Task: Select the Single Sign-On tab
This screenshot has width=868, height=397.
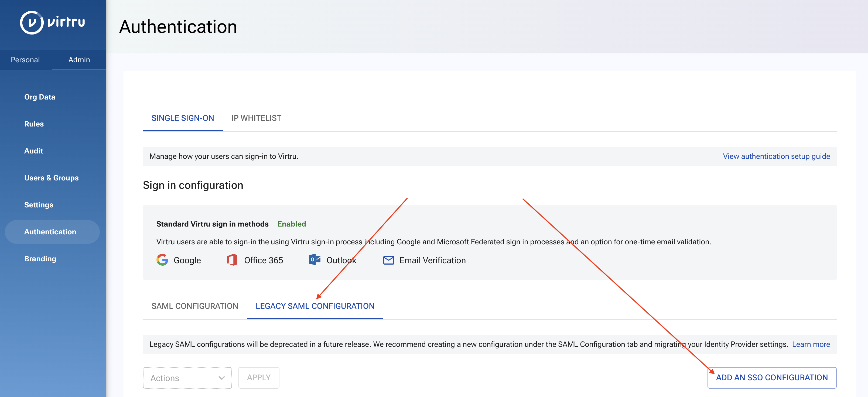Action: tap(183, 118)
